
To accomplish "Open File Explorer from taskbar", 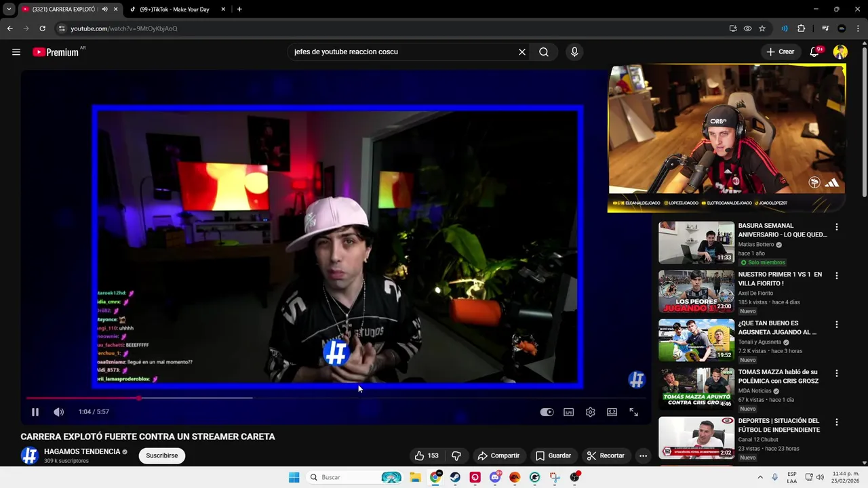I will click(415, 477).
